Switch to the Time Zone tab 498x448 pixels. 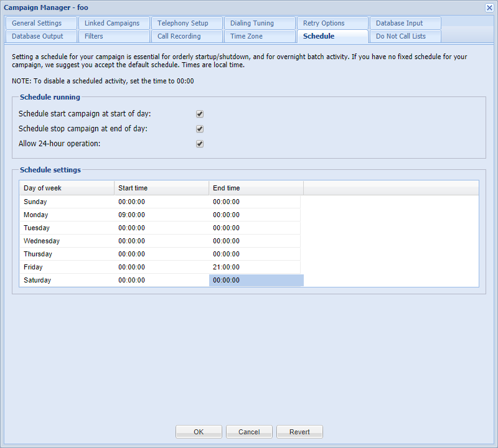click(247, 36)
